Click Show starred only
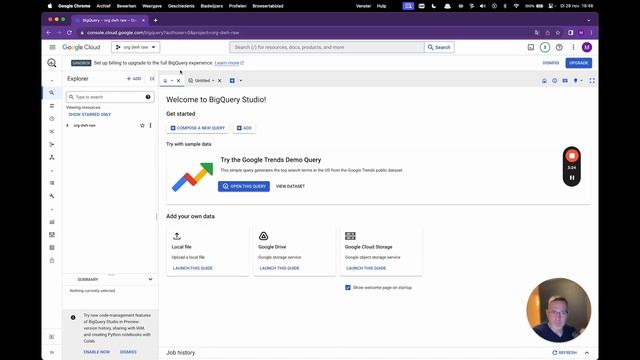This screenshot has height=360, width=640. point(90,115)
